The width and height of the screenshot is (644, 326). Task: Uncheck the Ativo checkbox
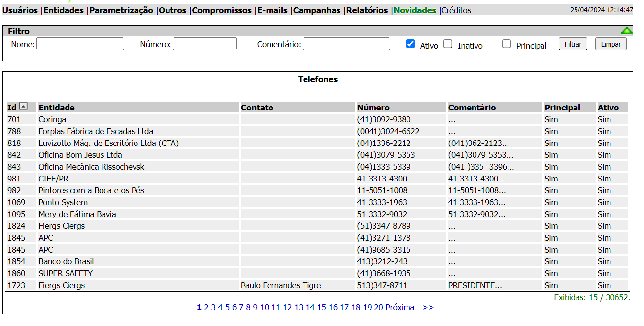[x=410, y=44]
